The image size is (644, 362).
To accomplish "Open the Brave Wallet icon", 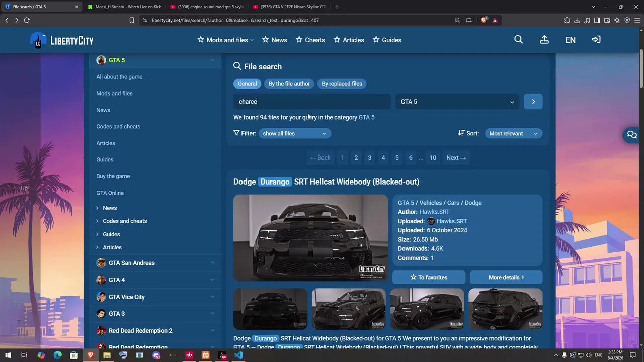I will click(607, 20).
